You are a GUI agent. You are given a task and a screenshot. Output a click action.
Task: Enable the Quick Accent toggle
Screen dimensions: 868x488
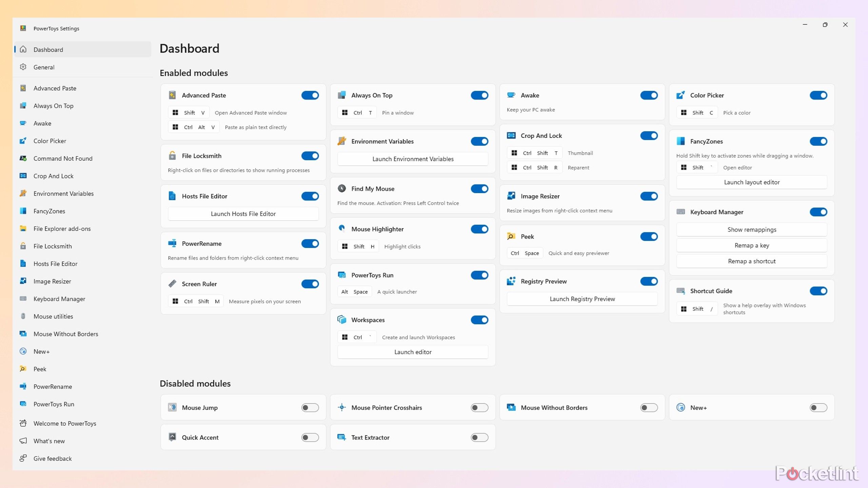pos(310,438)
